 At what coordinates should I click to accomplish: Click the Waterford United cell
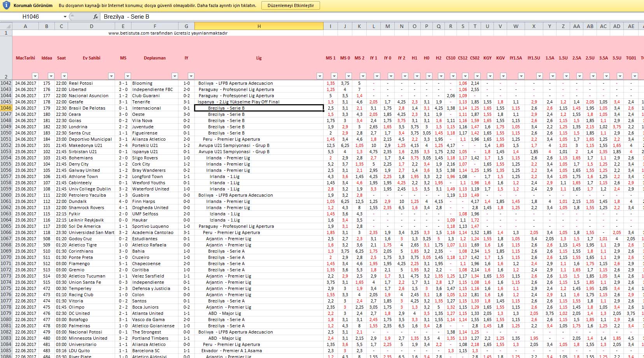155,189
